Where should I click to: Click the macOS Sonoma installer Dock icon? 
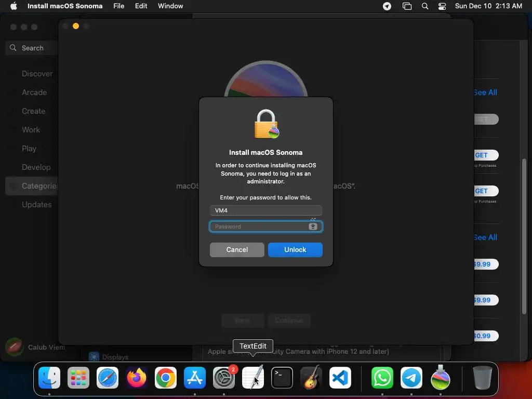[x=441, y=378]
